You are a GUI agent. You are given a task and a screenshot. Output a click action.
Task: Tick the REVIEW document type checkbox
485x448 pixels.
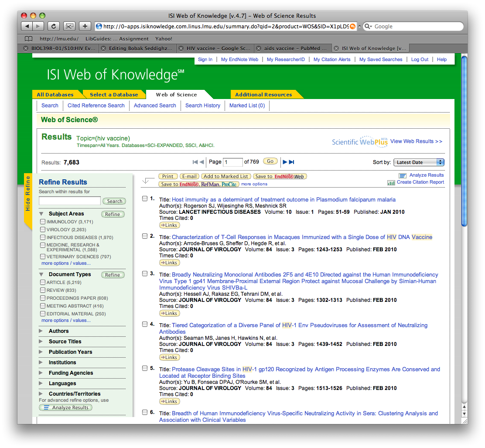[43, 290]
